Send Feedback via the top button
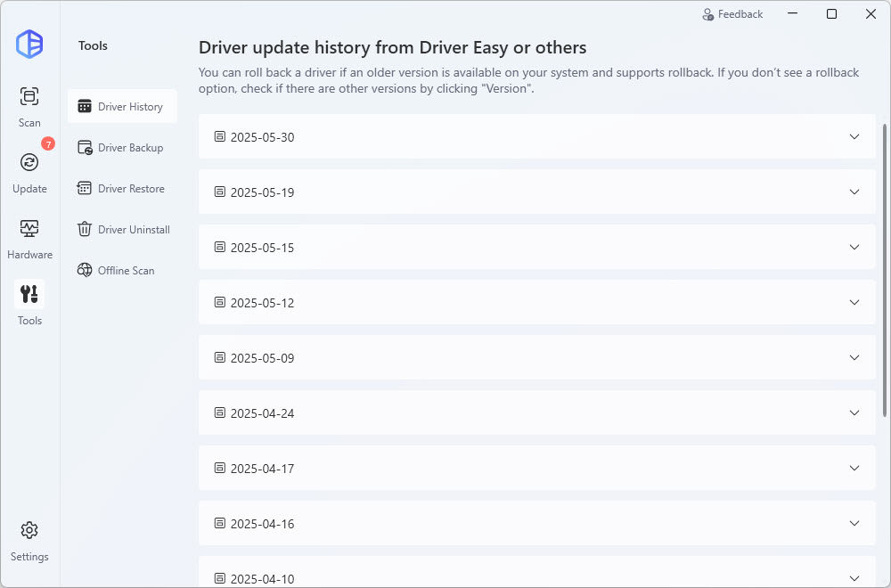The height and width of the screenshot is (588, 891). pyautogui.click(x=732, y=14)
